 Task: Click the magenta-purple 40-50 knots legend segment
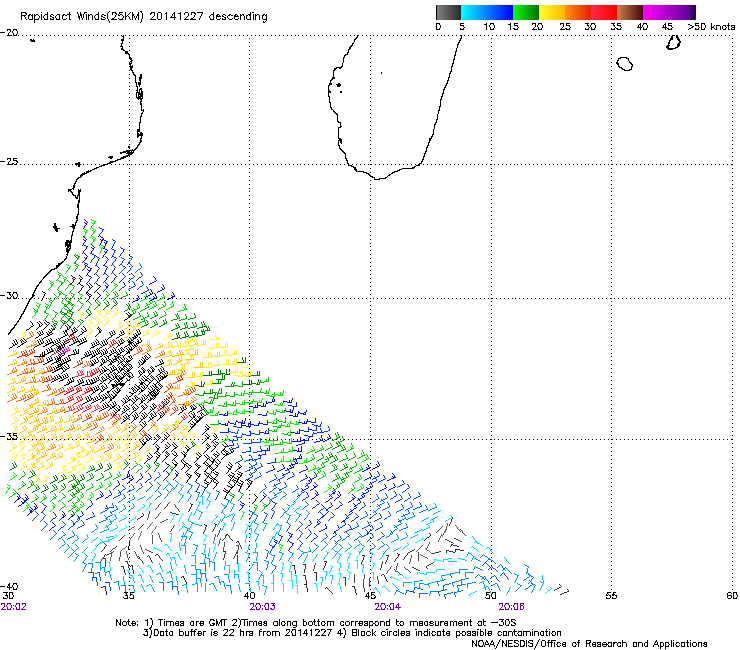(x=669, y=12)
